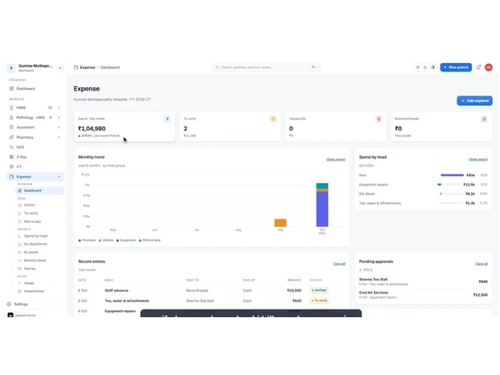The height and width of the screenshot is (375, 500).
Task: Open report link in Monthly trend
Action: (336, 160)
